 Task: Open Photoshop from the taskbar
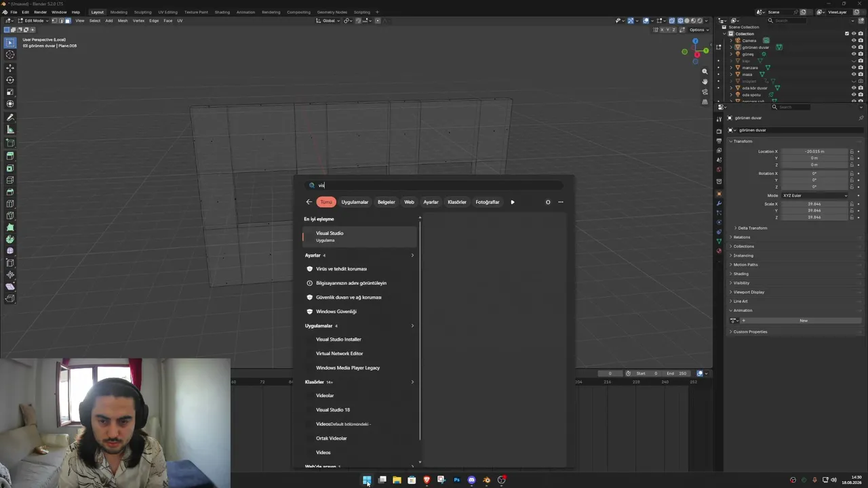click(x=456, y=480)
